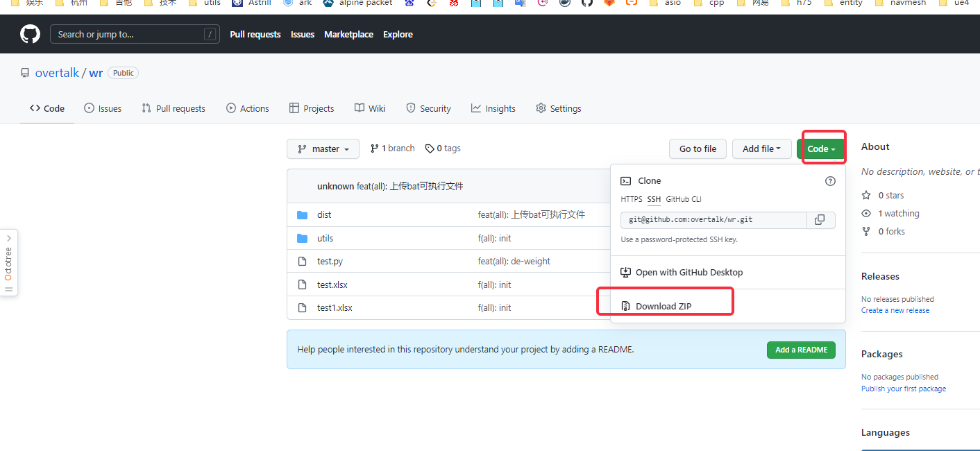Open the test1.xlsx file
The width and height of the screenshot is (980, 451).
coord(335,307)
